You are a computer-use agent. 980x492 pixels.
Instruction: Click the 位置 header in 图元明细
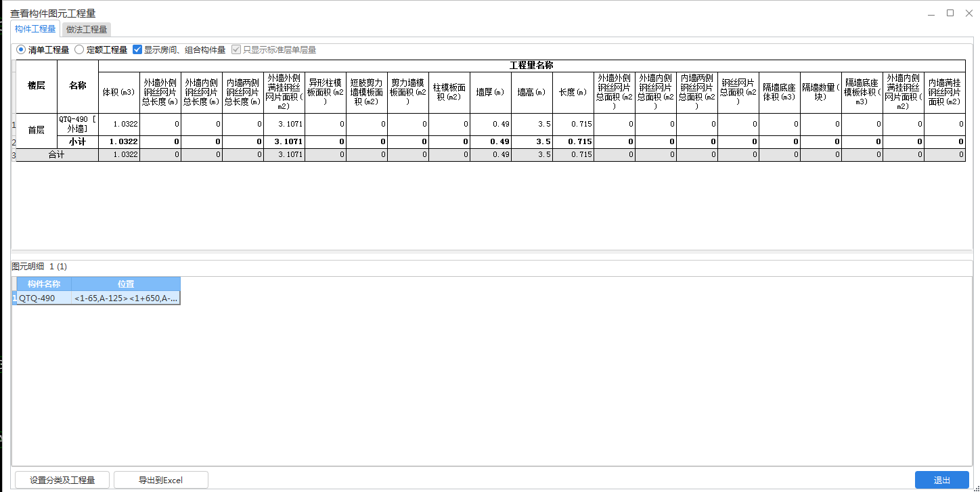click(126, 284)
